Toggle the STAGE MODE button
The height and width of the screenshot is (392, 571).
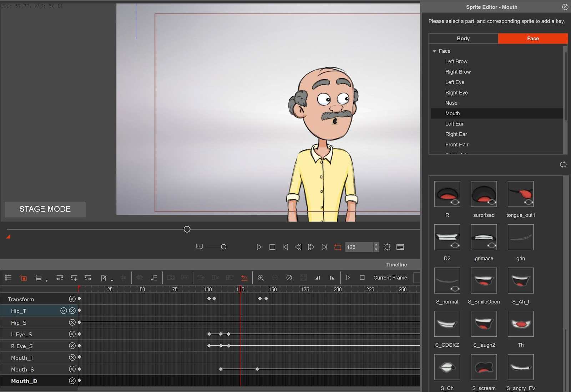pos(45,209)
